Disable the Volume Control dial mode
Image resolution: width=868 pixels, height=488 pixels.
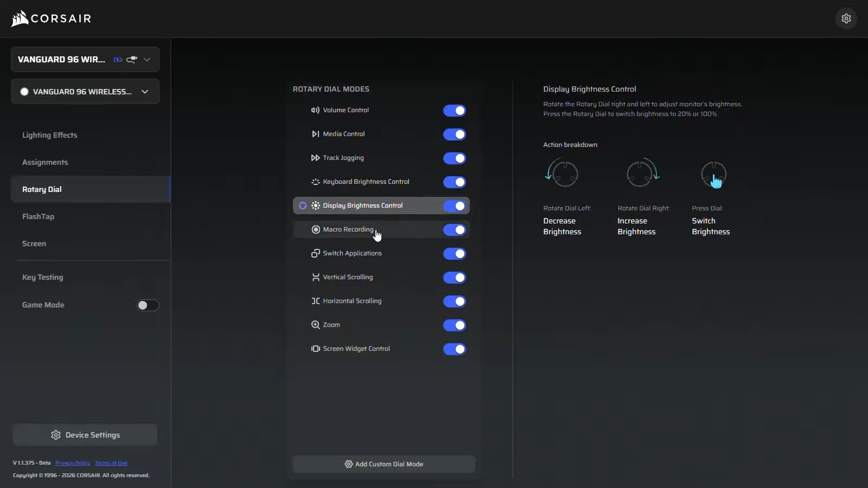point(455,111)
